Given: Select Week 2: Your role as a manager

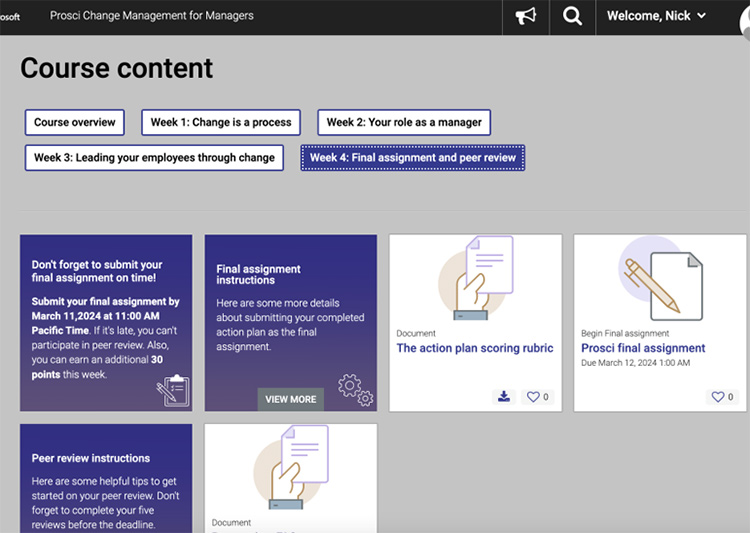Looking at the screenshot, I should point(404,123).
